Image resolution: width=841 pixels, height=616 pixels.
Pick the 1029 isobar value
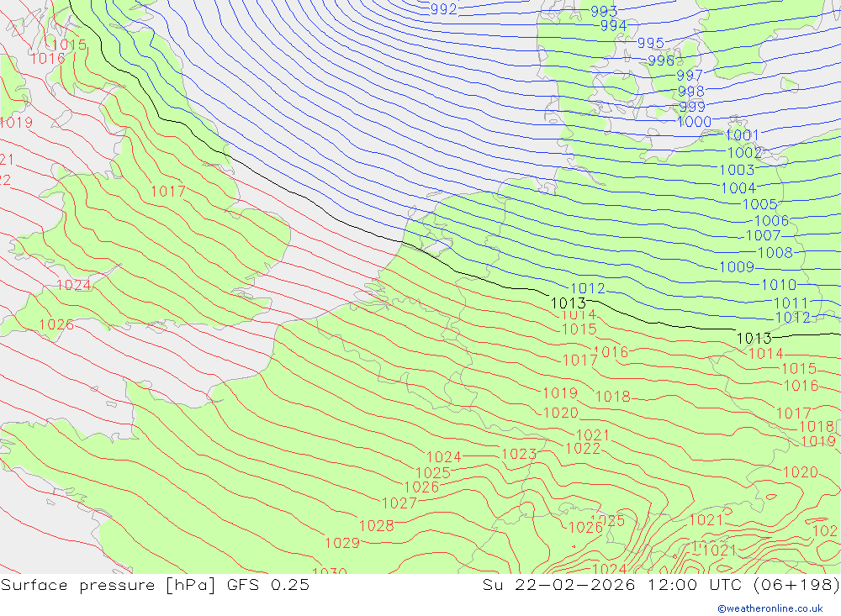[x=342, y=543]
